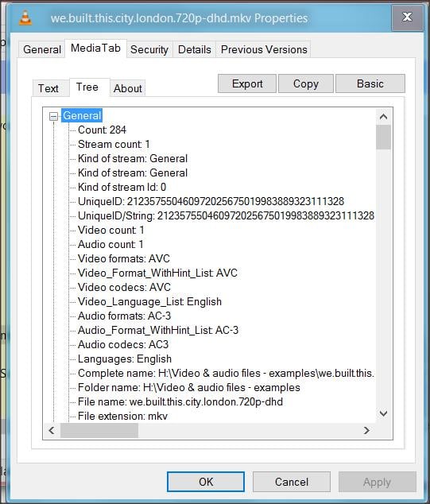Select 'Video codecs: AVC' row
This screenshot has height=504, width=430.
(x=124, y=287)
